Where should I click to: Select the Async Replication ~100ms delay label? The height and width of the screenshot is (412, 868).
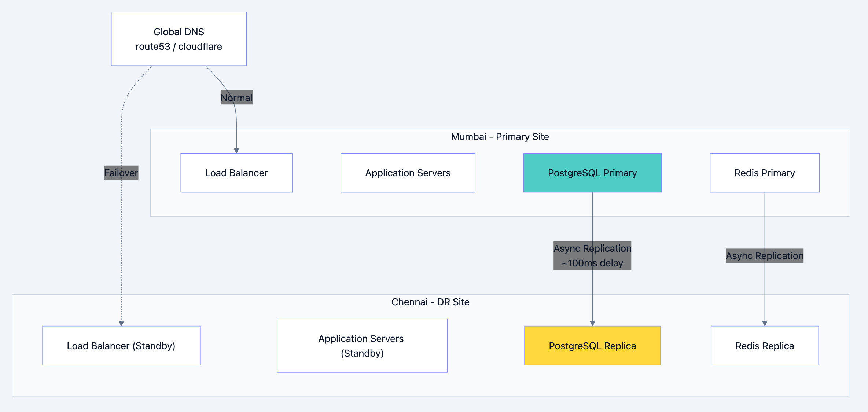click(592, 255)
